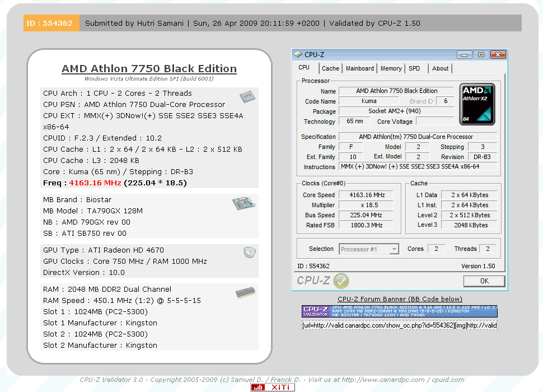Click the BB code URL text field

point(400,325)
